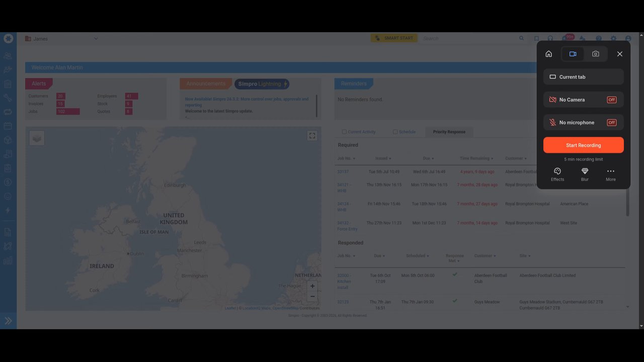Viewport: 644px width, 362px height.
Task: Open the invoices dollar icon in sidebar
Action: [8, 182]
